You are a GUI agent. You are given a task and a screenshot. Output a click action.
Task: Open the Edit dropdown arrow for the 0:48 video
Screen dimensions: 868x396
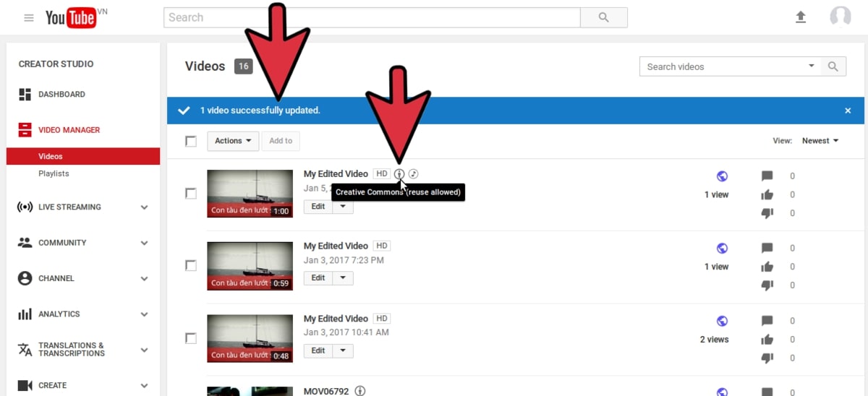point(344,350)
